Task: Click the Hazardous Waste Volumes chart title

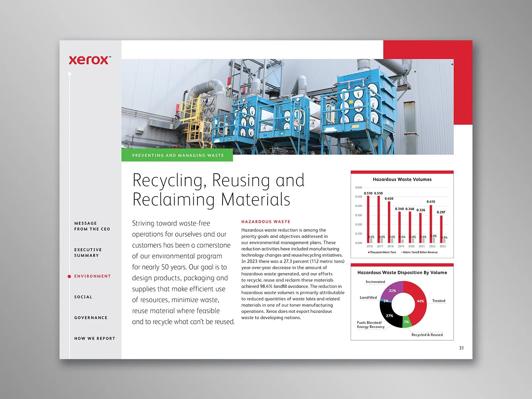Action: pos(402,180)
